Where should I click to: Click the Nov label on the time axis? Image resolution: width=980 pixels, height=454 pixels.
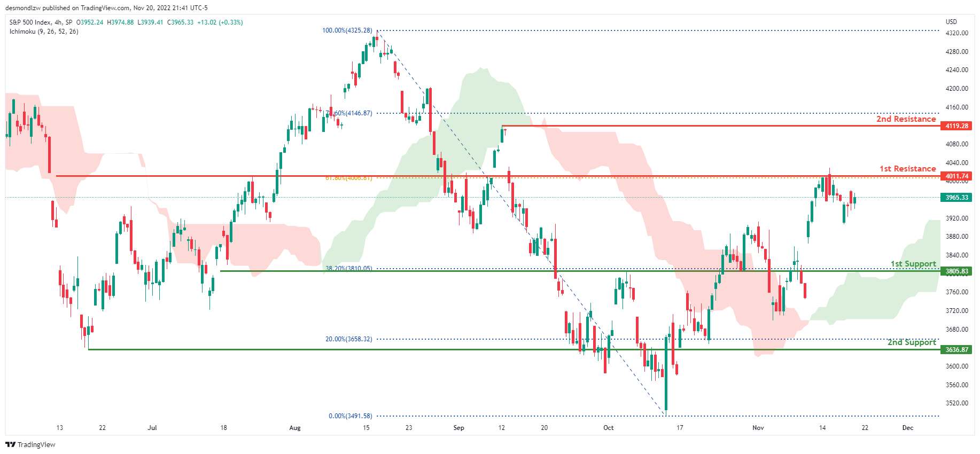(758, 428)
